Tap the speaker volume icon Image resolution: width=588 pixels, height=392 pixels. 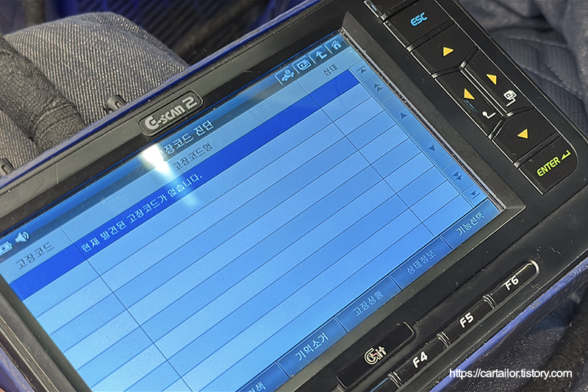22,238
